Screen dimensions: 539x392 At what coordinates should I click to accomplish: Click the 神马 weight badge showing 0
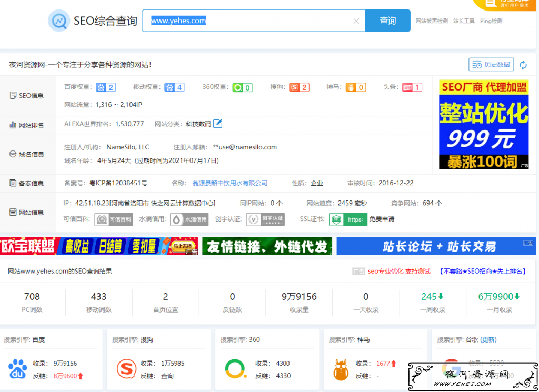pos(356,87)
